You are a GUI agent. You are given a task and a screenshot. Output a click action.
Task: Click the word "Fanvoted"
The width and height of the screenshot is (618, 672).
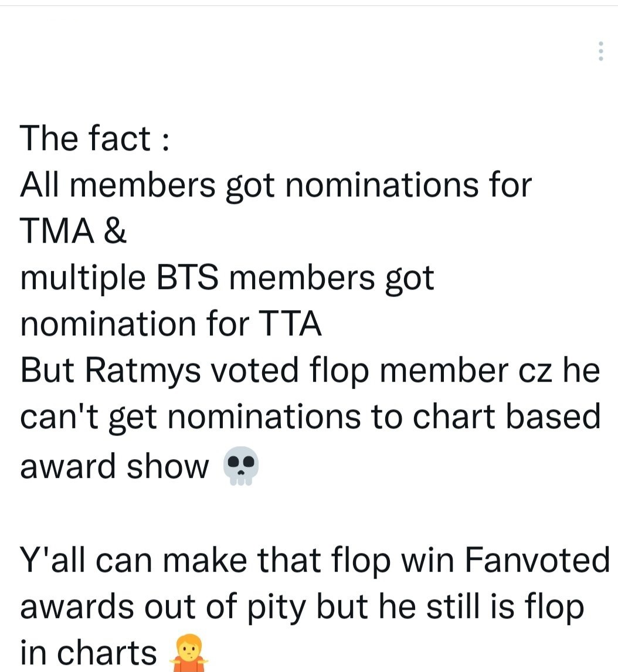(x=537, y=559)
